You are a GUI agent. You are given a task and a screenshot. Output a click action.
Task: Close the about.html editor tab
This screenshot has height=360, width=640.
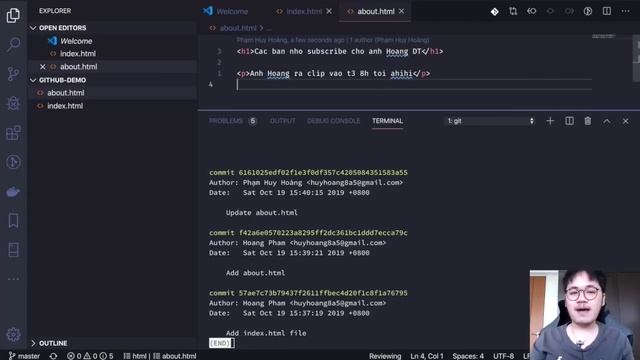click(402, 11)
